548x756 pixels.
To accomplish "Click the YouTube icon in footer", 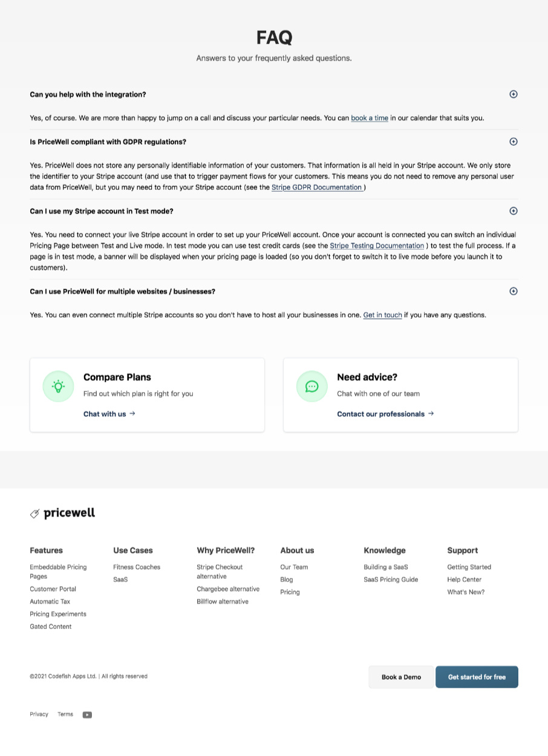I will [x=87, y=715].
